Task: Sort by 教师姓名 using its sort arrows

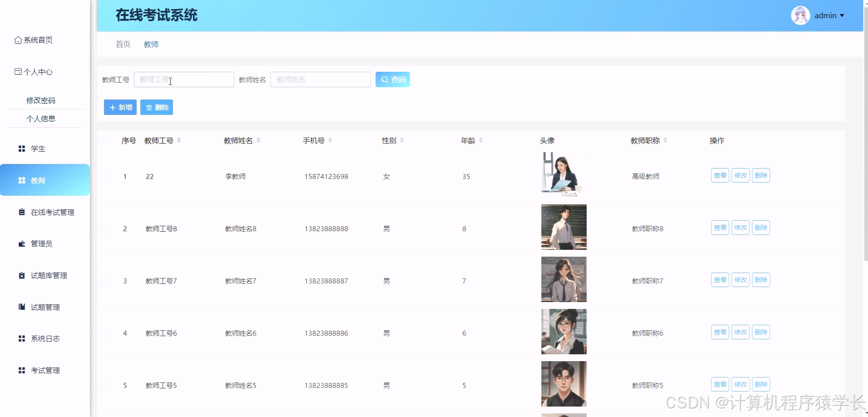Action: tap(259, 140)
